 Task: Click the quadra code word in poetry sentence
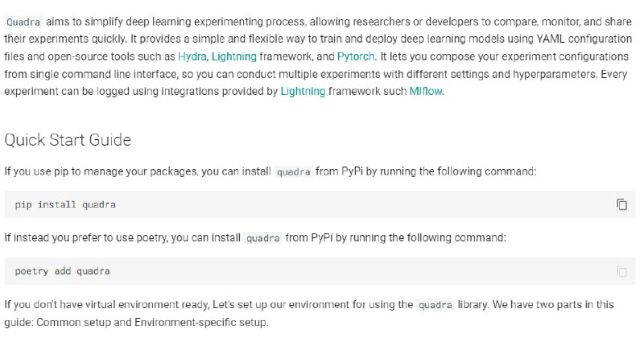[x=263, y=239]
